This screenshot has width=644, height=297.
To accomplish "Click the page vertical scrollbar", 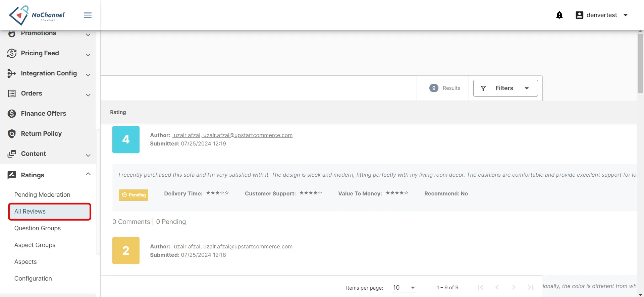I will pyautogui.click(x=640, y=64).
